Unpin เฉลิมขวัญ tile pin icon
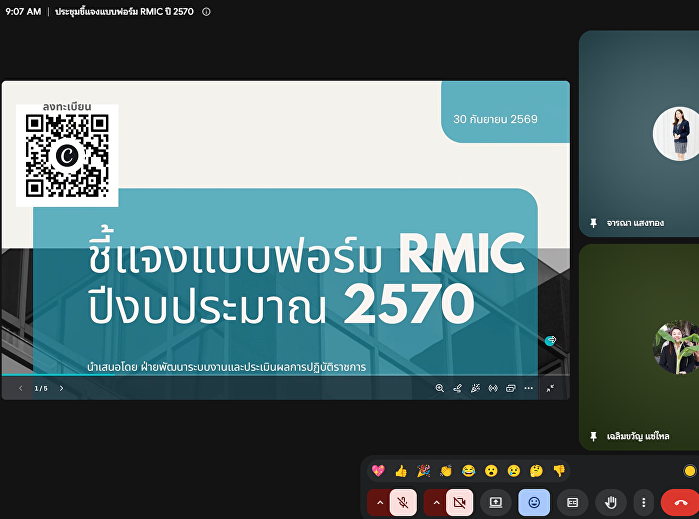Viewport: 699px width, 519px height. [593, 436]
